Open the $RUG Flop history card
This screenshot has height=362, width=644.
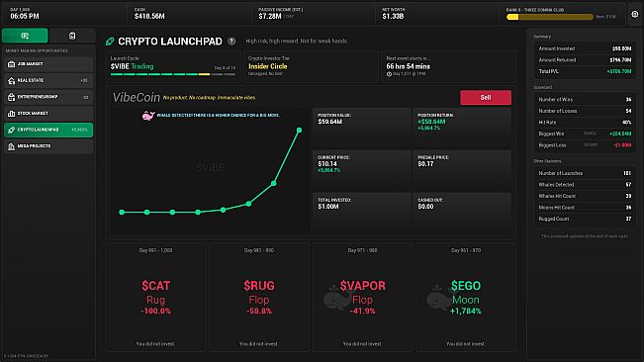click(x=259, y=297)
